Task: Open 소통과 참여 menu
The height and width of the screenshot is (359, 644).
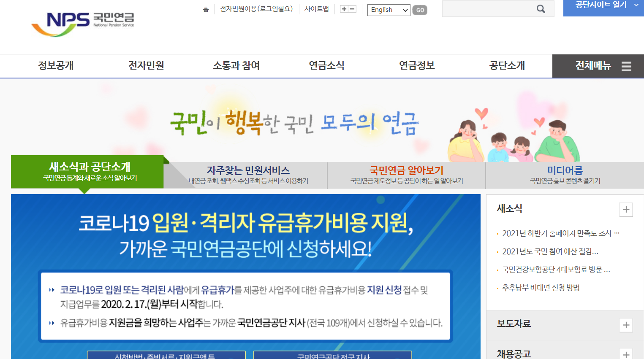Action: click(236, 66)
